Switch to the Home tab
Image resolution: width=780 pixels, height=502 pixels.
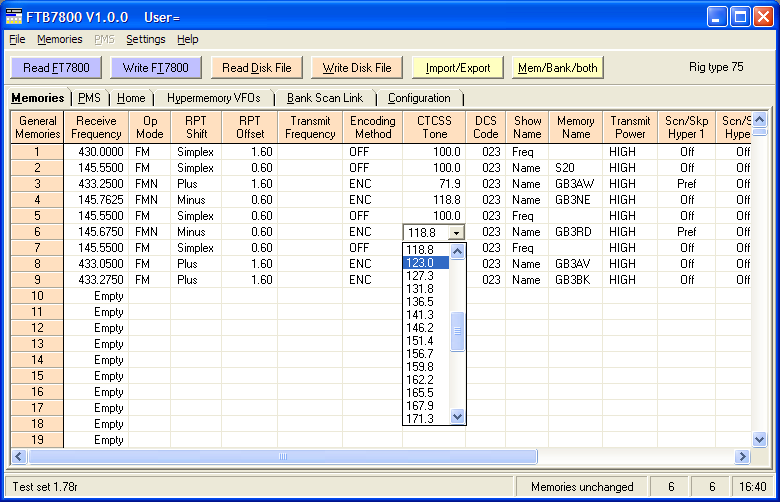click(131, 98)
